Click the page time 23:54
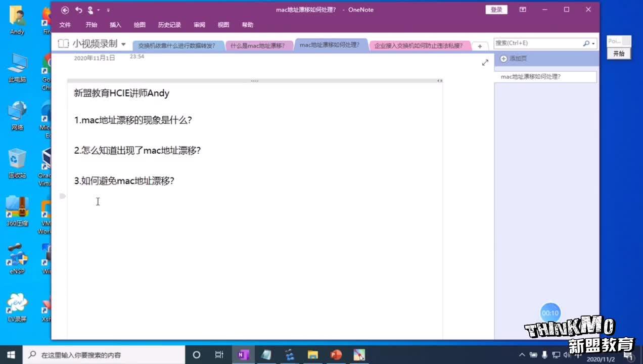 click(137, 57)
